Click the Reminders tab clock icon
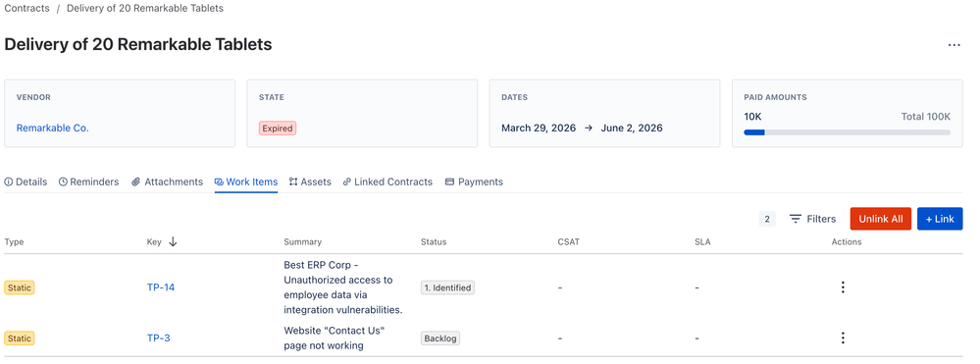The width and height of the screenshot is (980, 364). pyautogui.click(x=63, y=182)
